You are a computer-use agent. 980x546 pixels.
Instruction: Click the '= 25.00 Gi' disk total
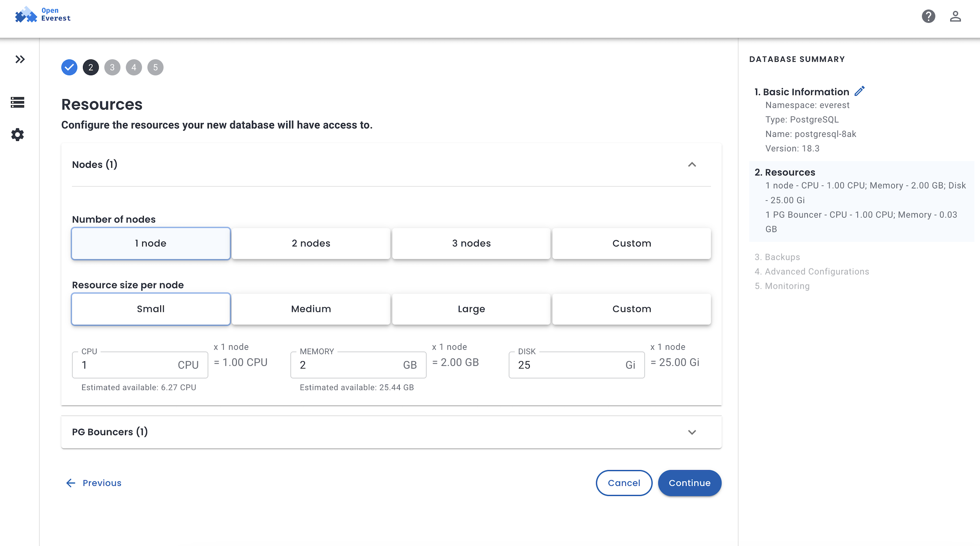click(675, 363)
